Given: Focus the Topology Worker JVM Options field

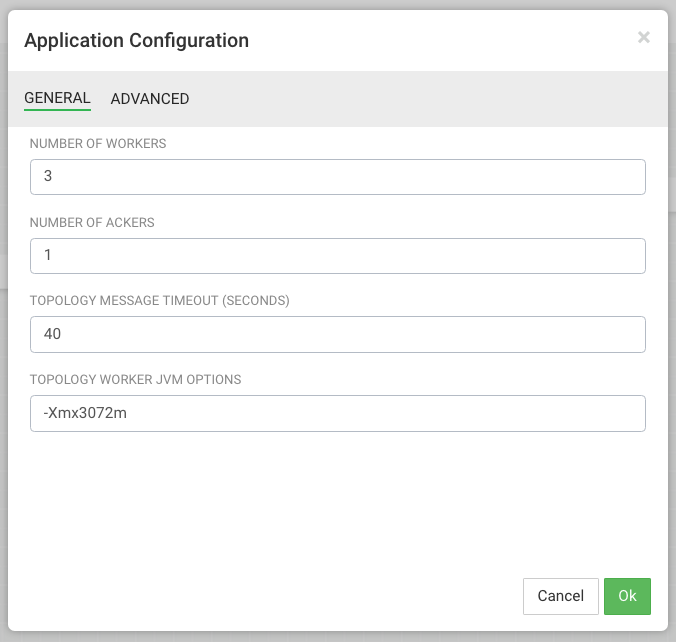Looking at the screenshot, I should pyautogui.click(x=338, y=413).
